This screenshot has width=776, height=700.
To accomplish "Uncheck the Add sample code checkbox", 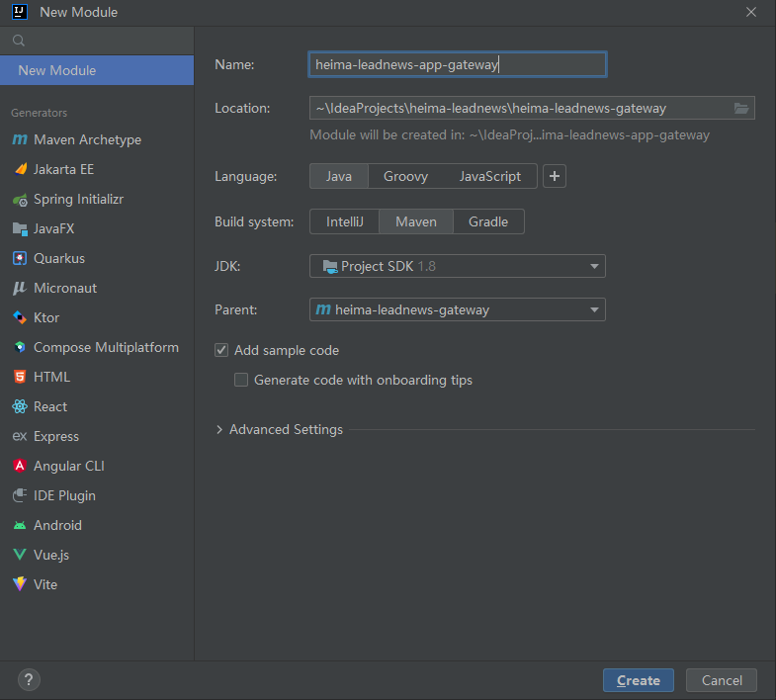I will click(222, 350).
